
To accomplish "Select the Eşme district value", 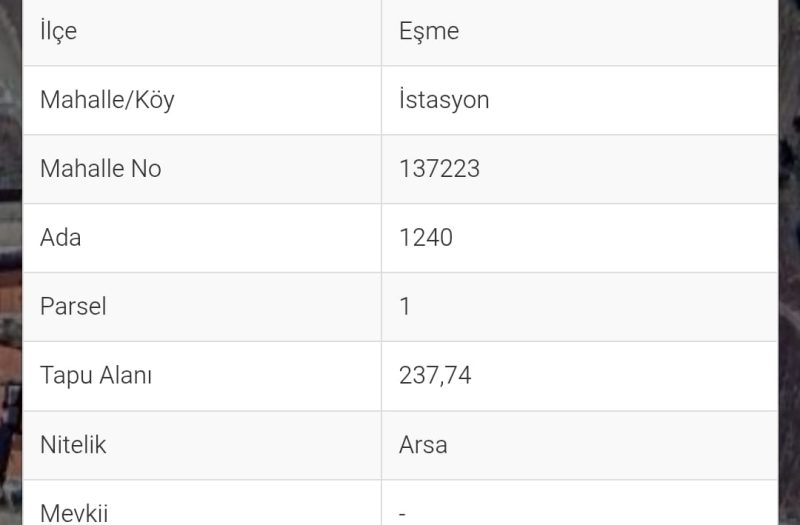I will click(x=429, y=31).
